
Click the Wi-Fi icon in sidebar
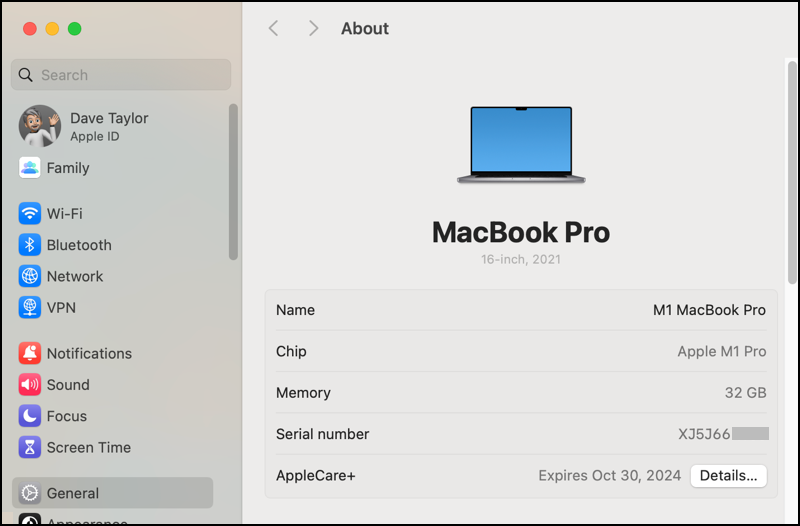point(30,213)
